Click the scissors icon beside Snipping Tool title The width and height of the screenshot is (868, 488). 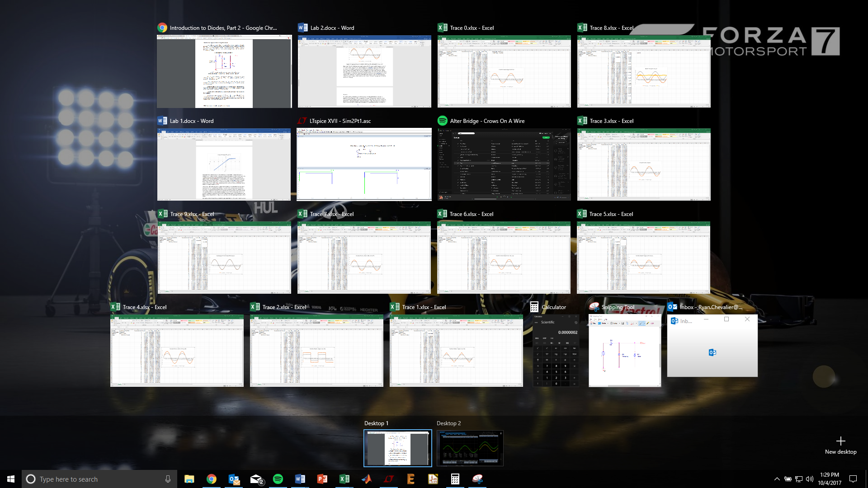[x=594, y=307]
